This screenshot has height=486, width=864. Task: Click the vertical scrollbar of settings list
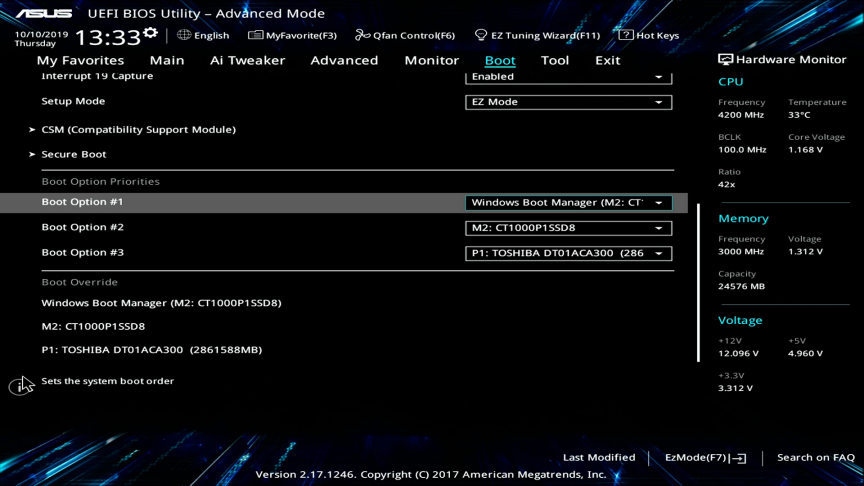point(698,283)
